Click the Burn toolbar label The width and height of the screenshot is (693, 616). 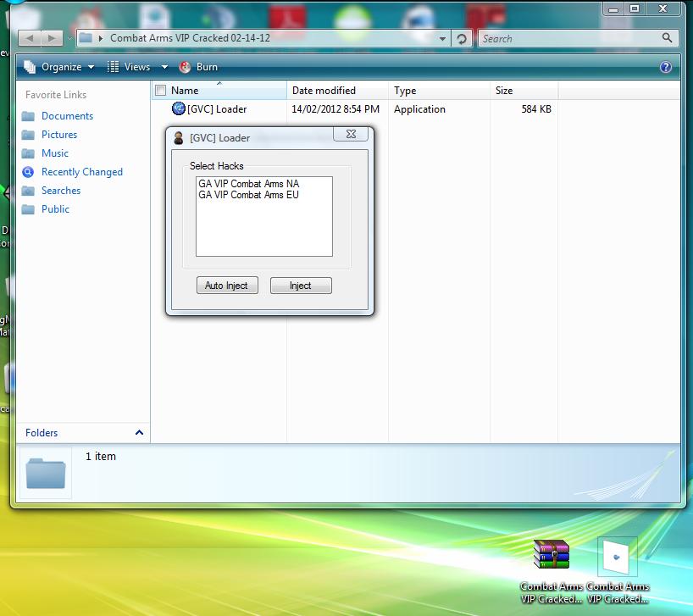pyautogui.click(x=207, y=67)
